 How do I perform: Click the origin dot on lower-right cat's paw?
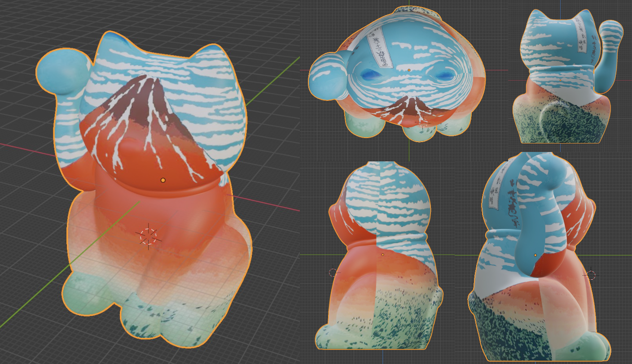click(x=535, y=255)
